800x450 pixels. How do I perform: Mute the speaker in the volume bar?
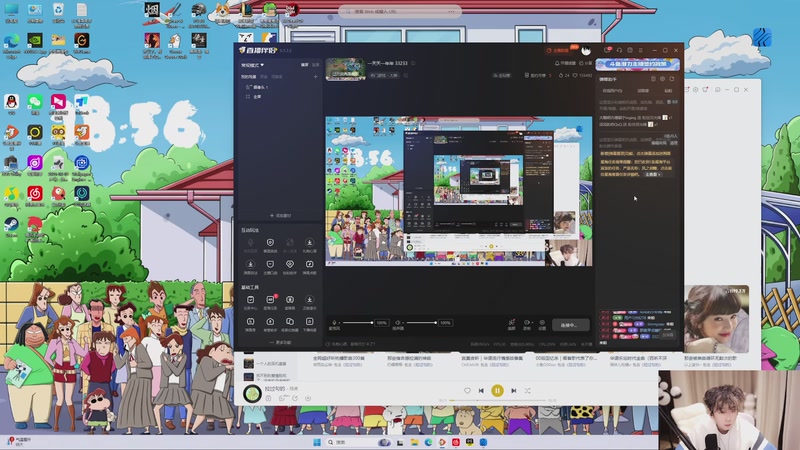coord(398,323)
